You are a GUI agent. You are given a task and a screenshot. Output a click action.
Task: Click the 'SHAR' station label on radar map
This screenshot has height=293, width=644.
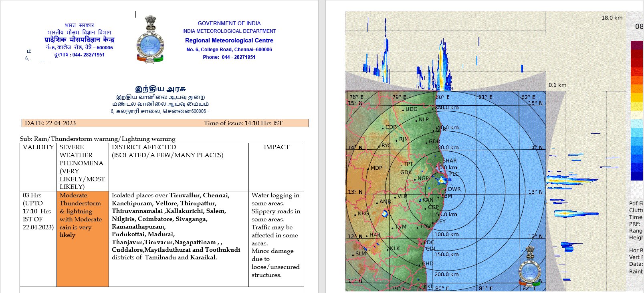click(450, 161)
